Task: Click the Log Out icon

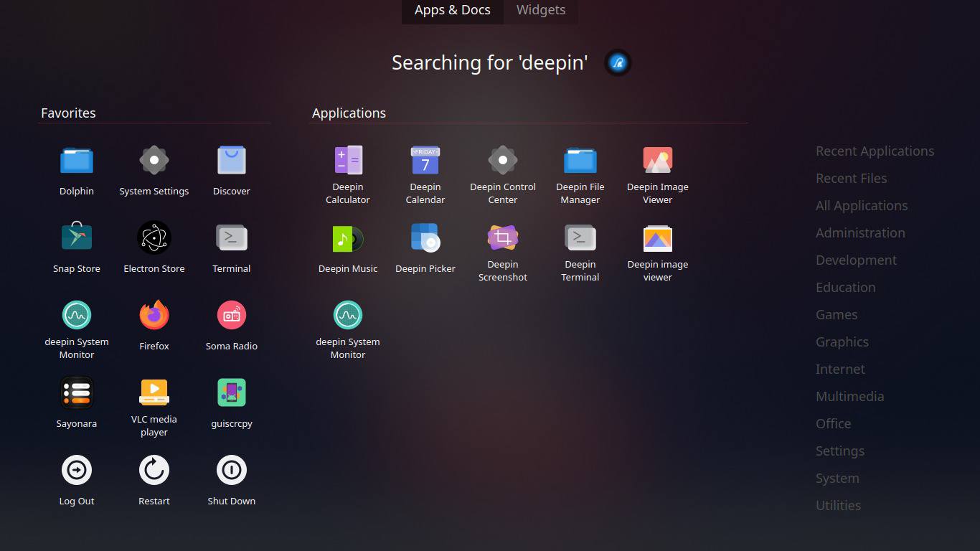Action: (77, 470)
